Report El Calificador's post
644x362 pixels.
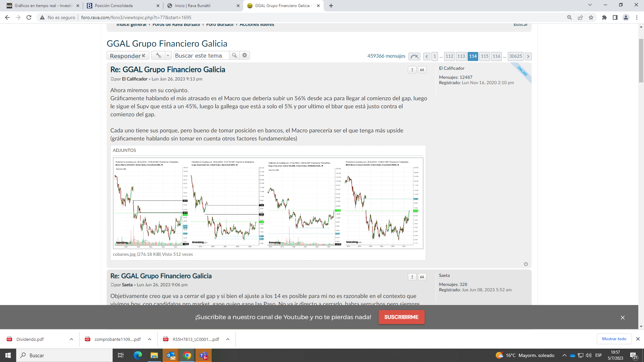(x=412, y=70)
